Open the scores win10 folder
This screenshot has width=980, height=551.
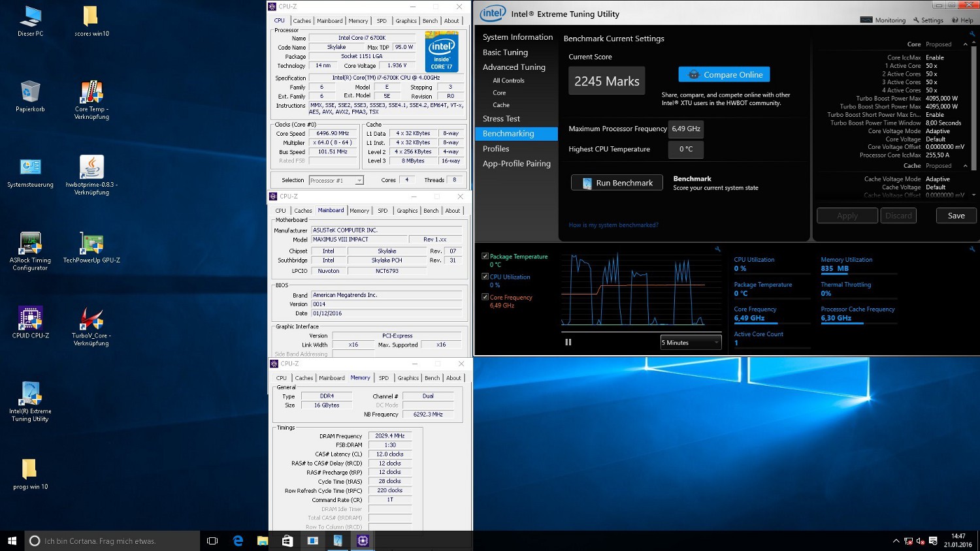click(91, 21)
